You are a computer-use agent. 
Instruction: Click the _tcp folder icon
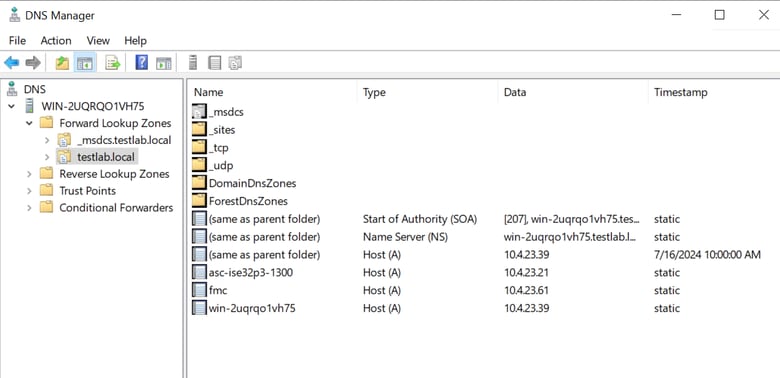point(199,147)
